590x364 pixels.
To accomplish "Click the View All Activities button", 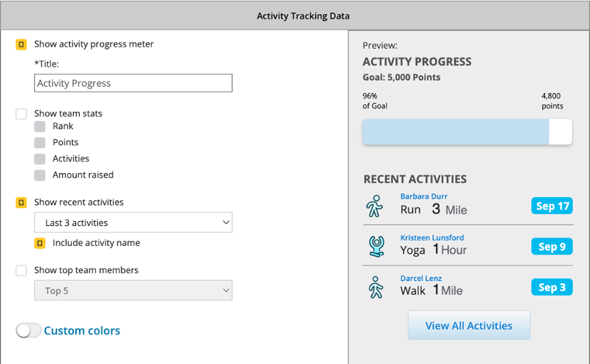I will click(x=469, y=325).
